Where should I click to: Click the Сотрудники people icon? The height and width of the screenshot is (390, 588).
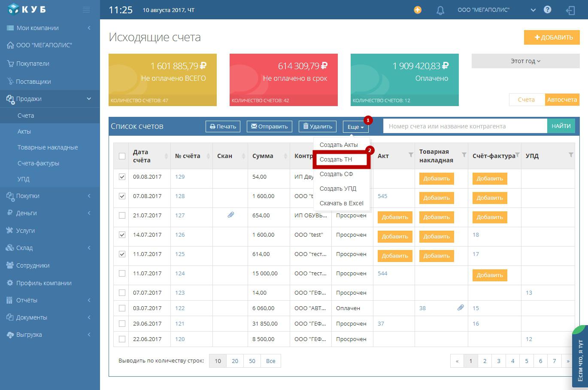pos(10,265)
